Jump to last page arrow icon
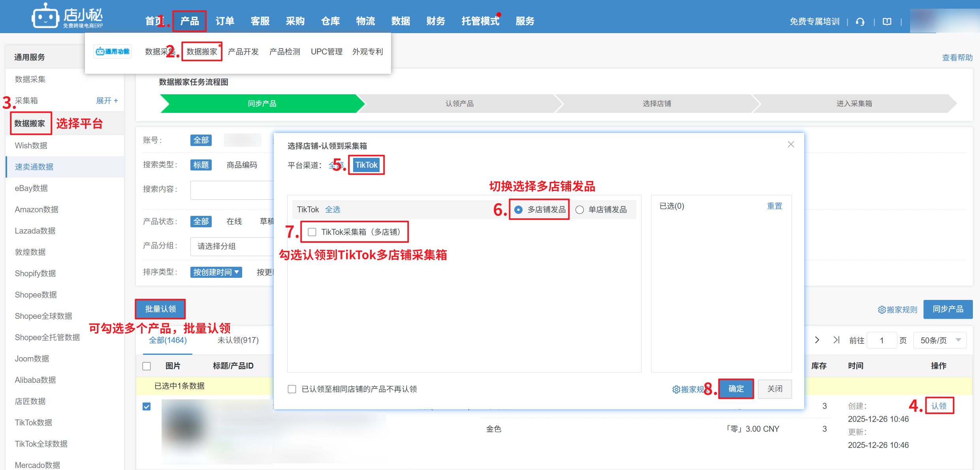980x470 pixels. (x=836, y=340)
